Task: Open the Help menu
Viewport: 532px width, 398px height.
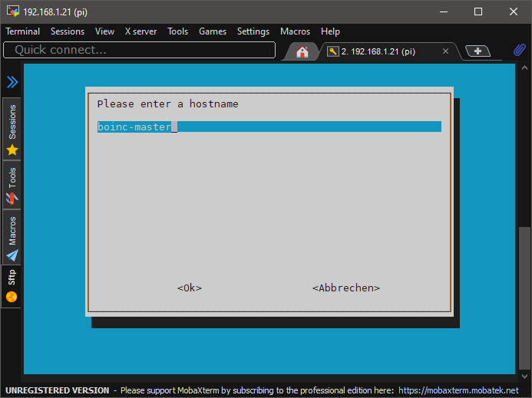Action: (x=330, y=31)
